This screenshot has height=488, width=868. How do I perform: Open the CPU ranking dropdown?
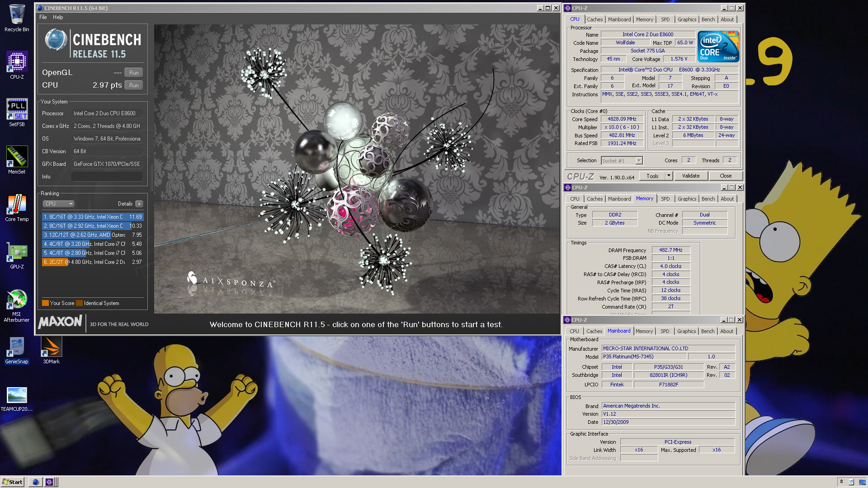[59, 204]
